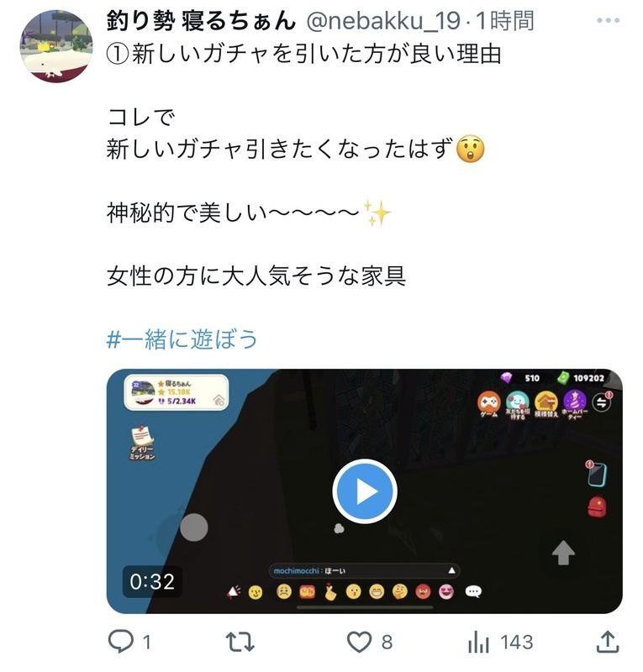Viewport: 643px width, 672px height.
Task: Tap the gray virtual joystick knob
Action: (194, 528)
